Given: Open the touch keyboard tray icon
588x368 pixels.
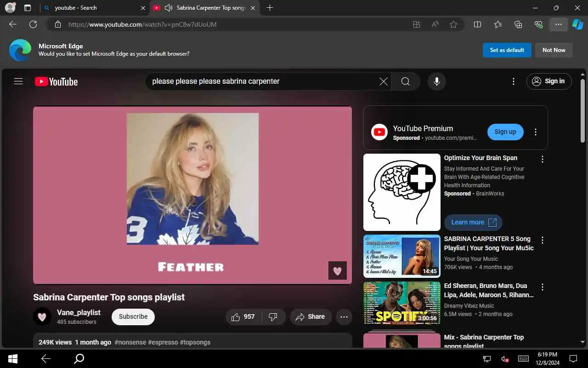Looking at the screenshot, I should [523, 359].
